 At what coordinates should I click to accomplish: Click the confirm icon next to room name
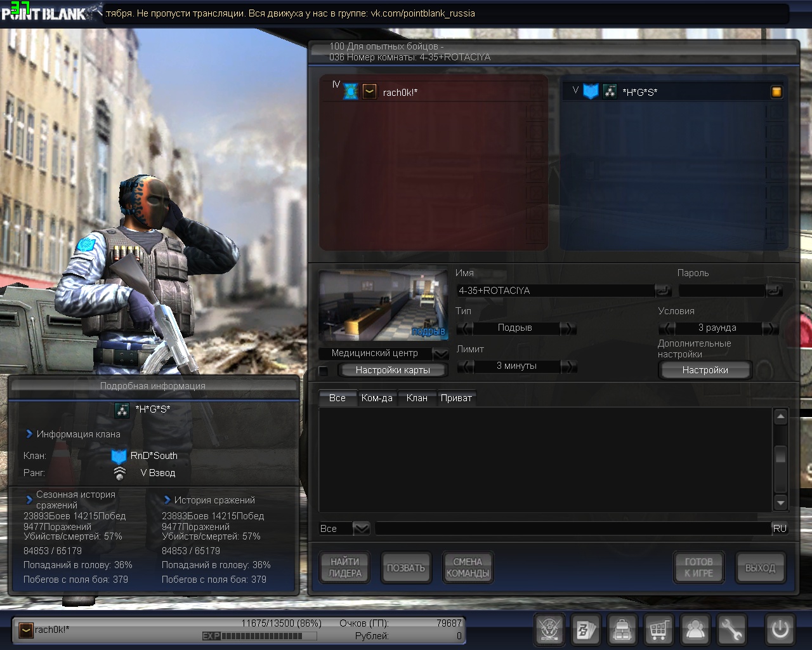[663, 291]
